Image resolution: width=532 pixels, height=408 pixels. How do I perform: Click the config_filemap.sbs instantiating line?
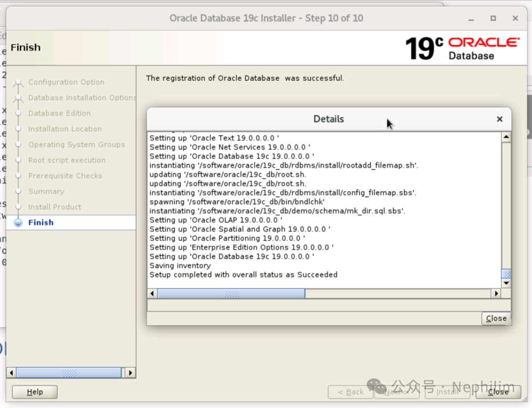click(283, 192)
